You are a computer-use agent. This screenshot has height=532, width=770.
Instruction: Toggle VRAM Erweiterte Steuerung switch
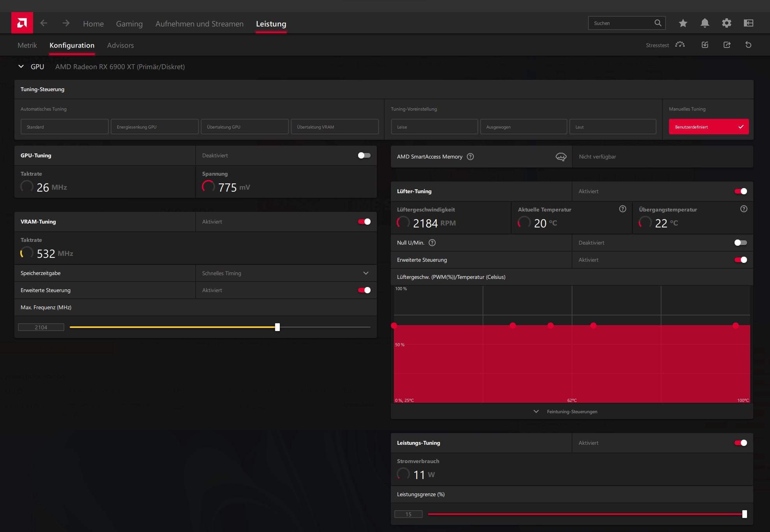click(364, 290)
